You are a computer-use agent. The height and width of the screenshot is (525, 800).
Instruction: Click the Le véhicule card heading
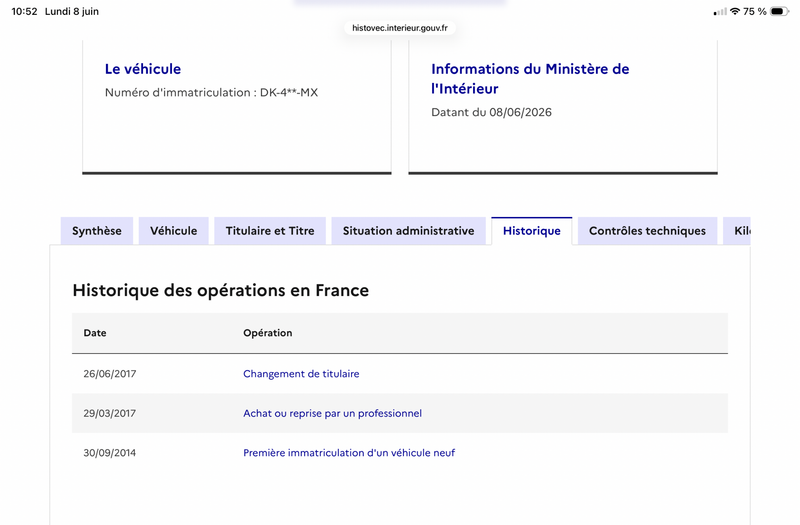[x=143, y=69]
